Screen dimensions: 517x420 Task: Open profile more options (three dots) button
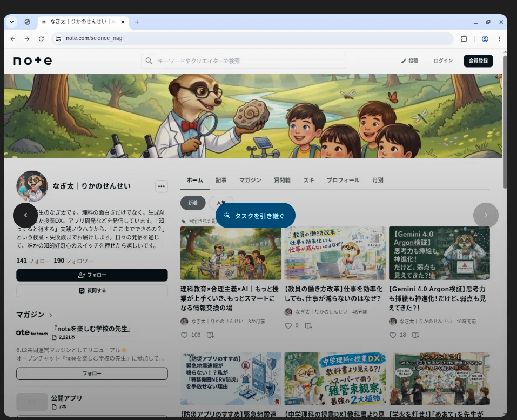(161, 186)
